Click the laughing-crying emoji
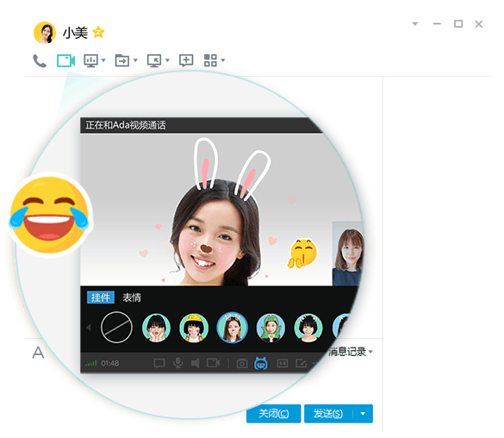Screen dimensions: 504x438 pyautogui.click(x=49, y=215)
